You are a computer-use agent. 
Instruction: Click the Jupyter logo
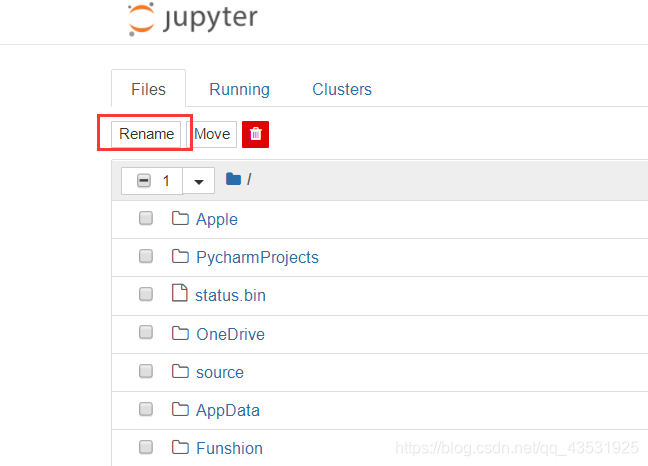coord(193,19)
